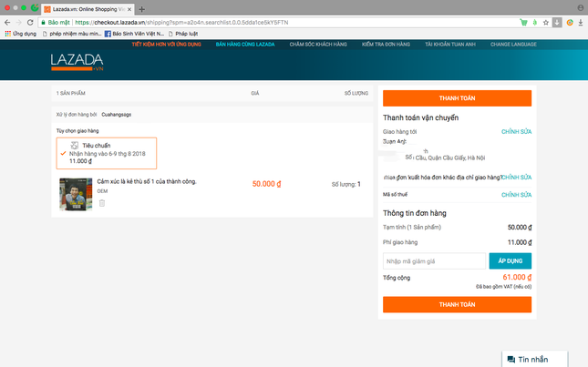This screenshot has width=588, height=367.
Task: Click the top Thanh toán button
Action: coord(457,98)
